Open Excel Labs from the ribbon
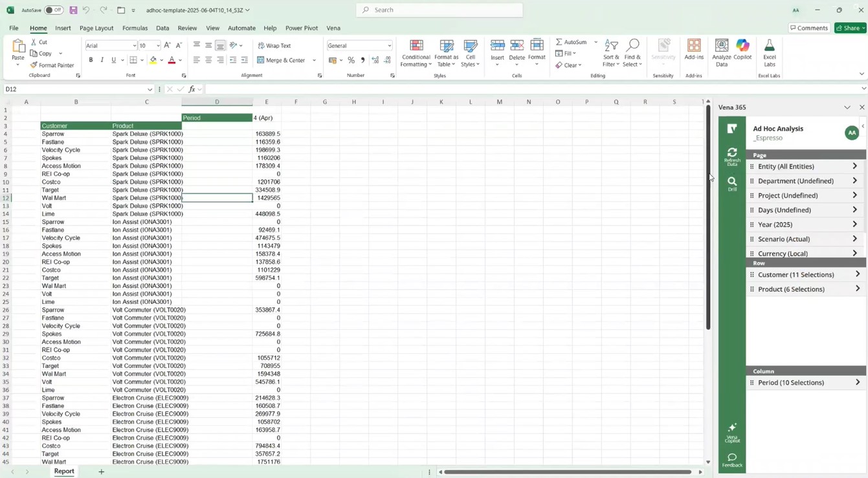868x478 pixels. point(769,53)
